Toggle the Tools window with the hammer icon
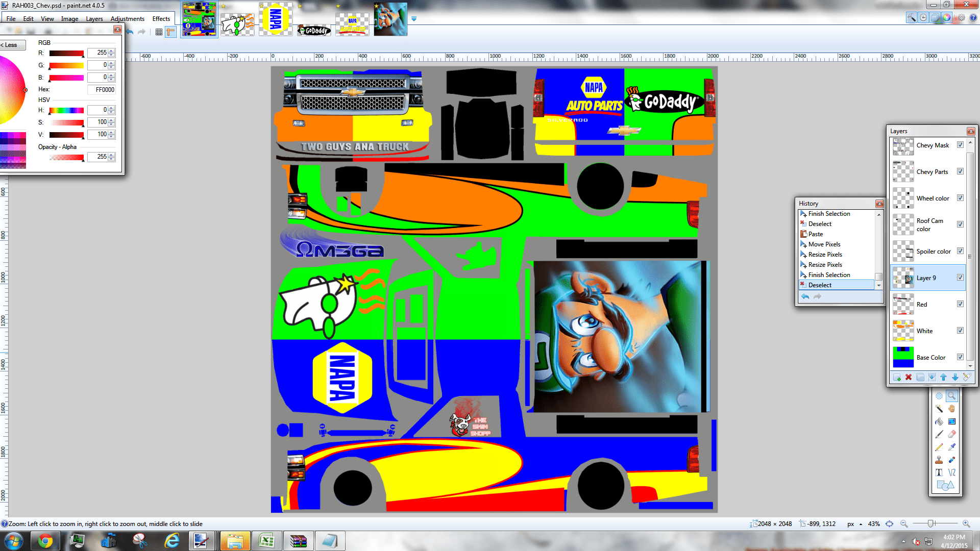Screen dimensions: 980x551 (911, 18)
